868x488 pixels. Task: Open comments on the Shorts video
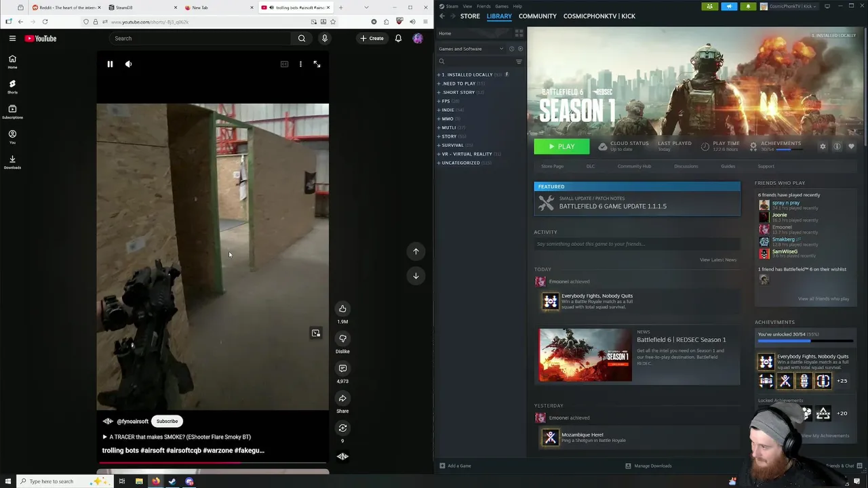click(x=342, y=369)
